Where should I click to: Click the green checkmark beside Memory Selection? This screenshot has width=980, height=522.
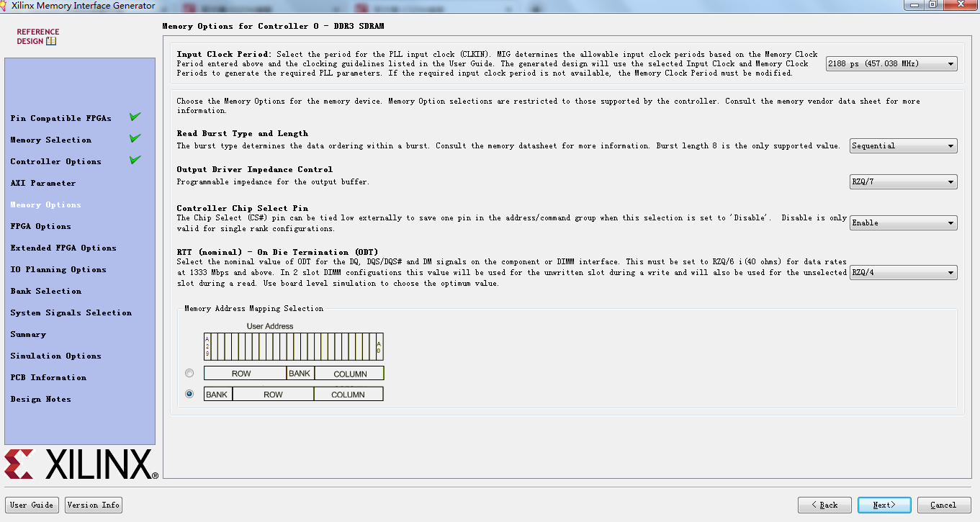(135, 138)
